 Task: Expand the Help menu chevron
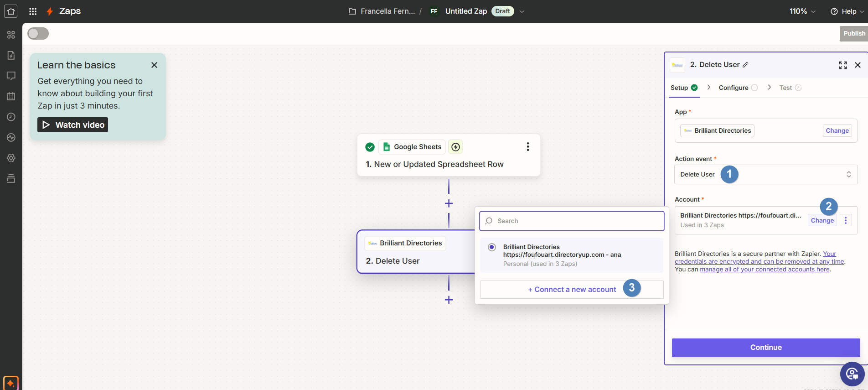point(862,12)
